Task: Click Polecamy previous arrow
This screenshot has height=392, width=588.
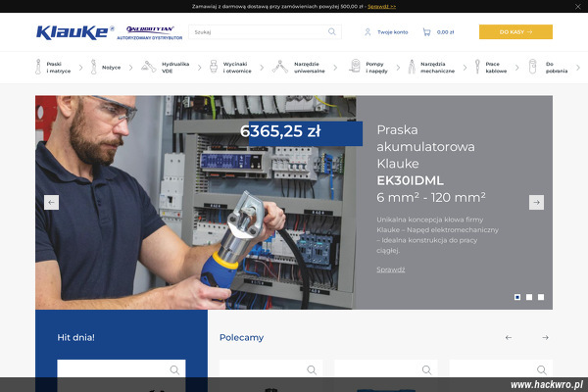Action: pos(509,337)
